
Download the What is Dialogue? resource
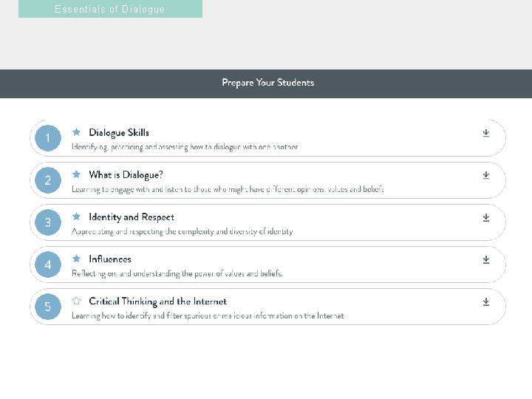click(x=486, y=175)
